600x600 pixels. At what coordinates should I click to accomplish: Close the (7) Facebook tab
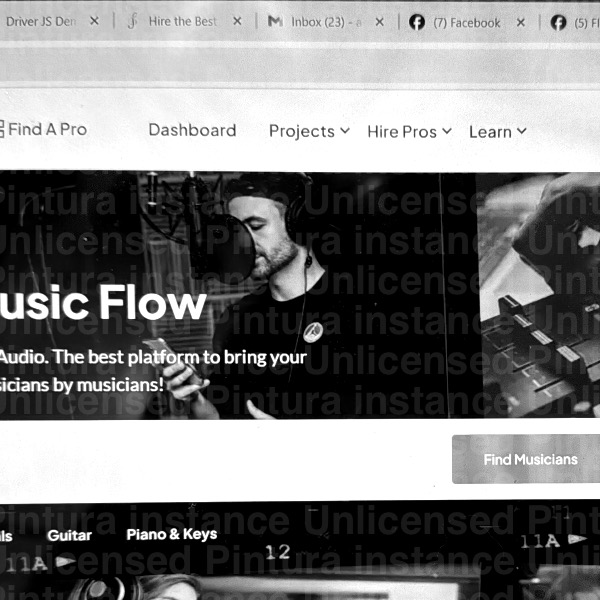520,23
